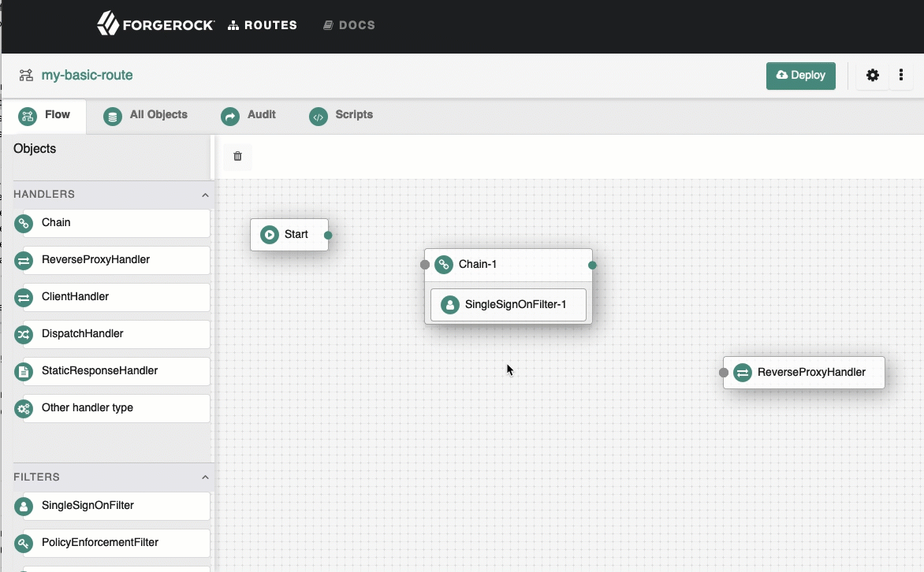Select the ClientHandler palette label
Viewport: 924px width, 572px height.
click(75, 296)
